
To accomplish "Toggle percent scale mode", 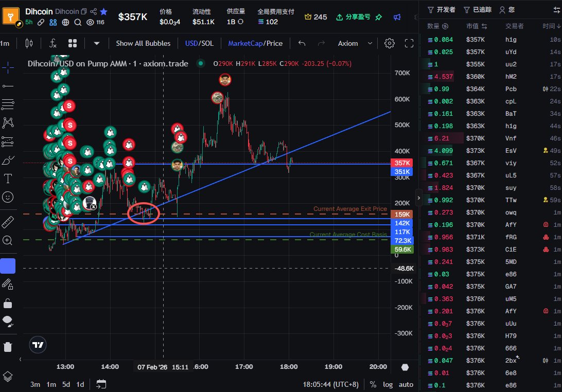I will coord(373,384).
